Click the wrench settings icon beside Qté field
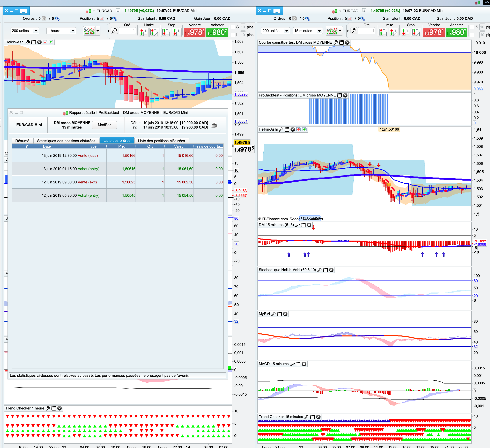The image size is (490, 448). 114,31
